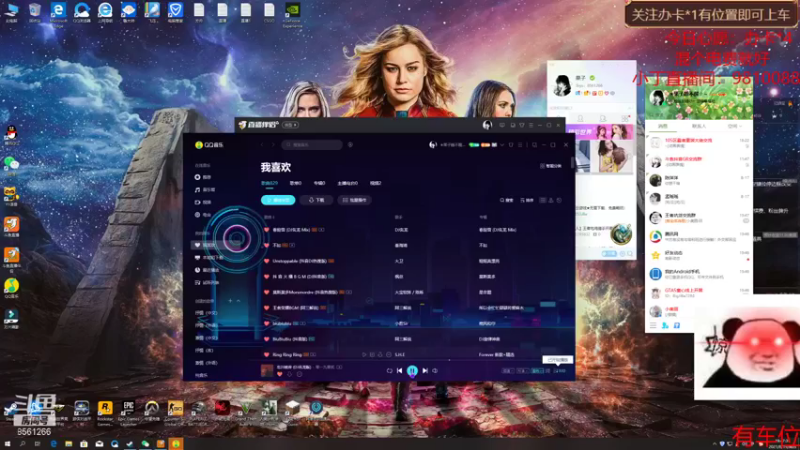Open the Rockstar Games desktop icon

(105, 412)
